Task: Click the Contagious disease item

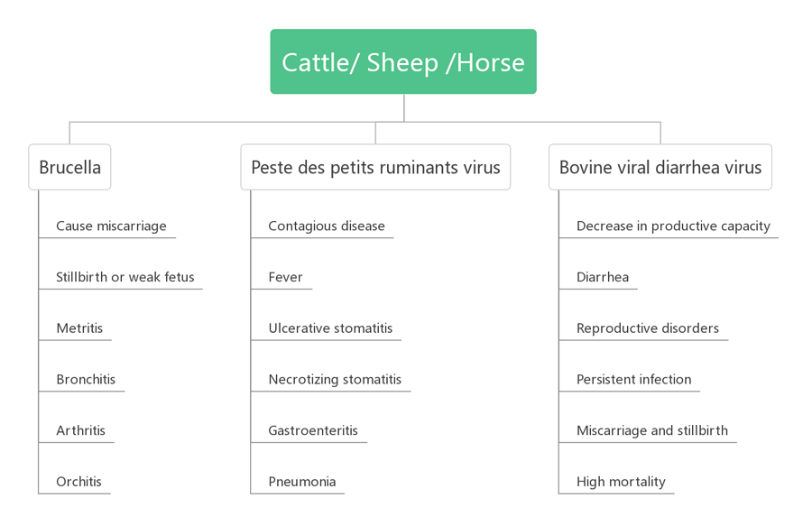Action: [327, 226]
